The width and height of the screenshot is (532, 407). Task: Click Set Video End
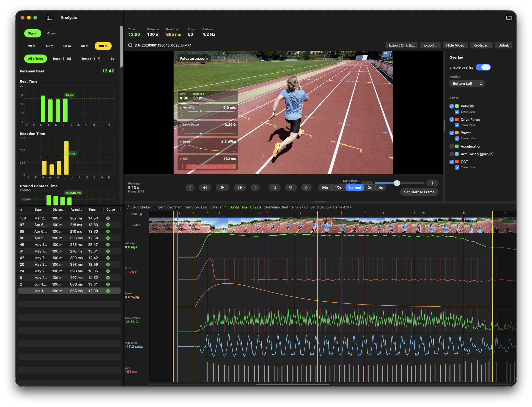pyautogui.click(x=196, y=207)
